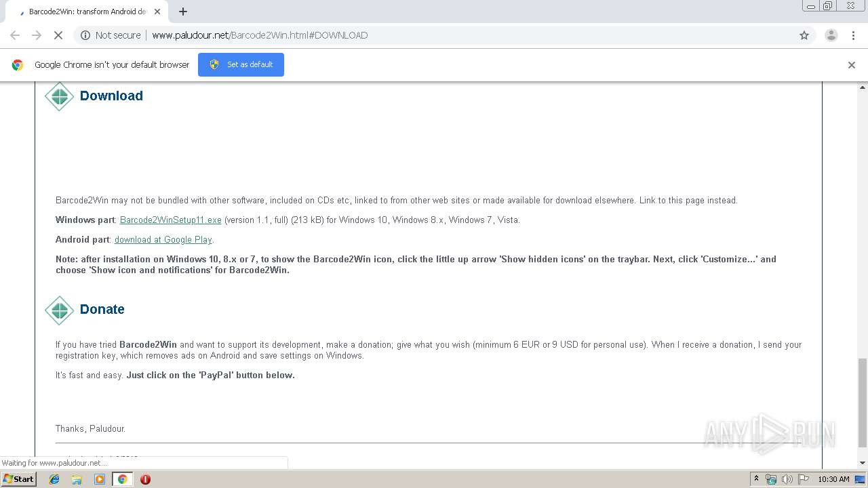The width and height of the screenshot is (868, 488).
Task: Click the Action Center flag icon
Action: click(804, 479)
